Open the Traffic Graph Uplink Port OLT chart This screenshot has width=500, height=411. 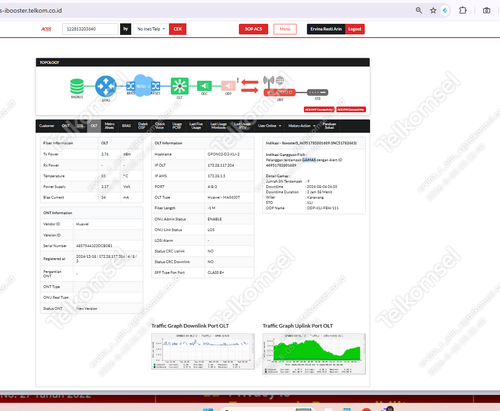pyautogui.click(x=314, y=354)
